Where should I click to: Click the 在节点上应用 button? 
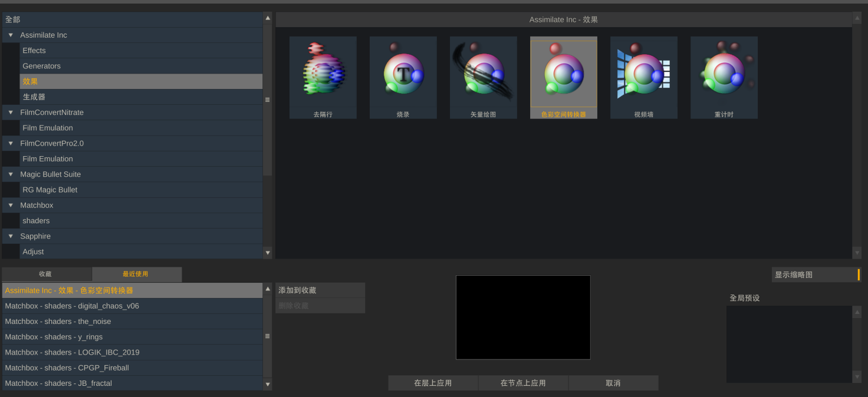523,383
